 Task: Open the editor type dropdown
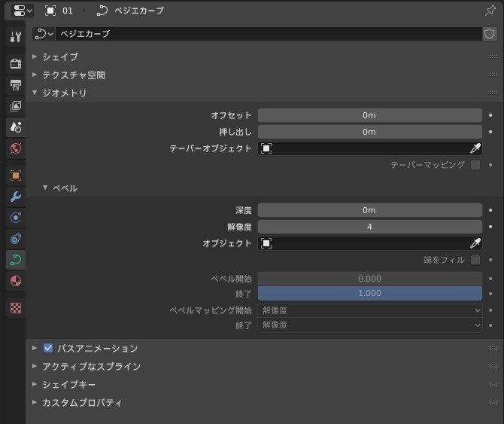(22, 11)
